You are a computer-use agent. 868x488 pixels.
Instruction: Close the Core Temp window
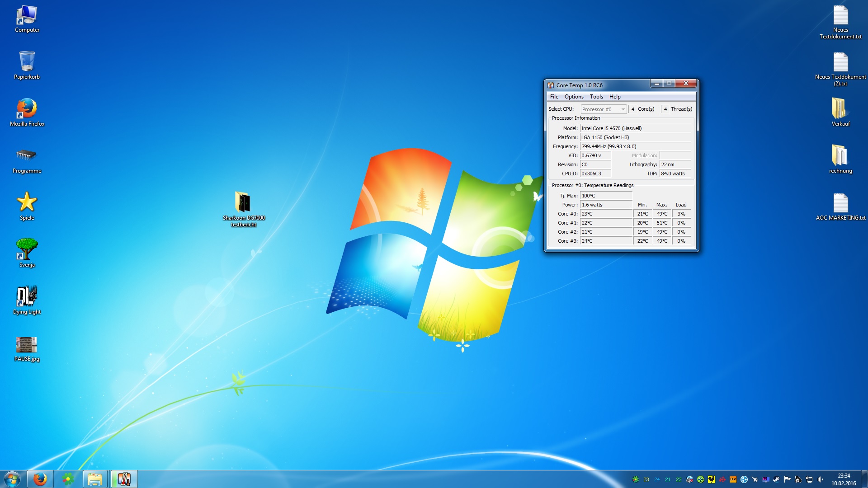[x=686, y=84]
